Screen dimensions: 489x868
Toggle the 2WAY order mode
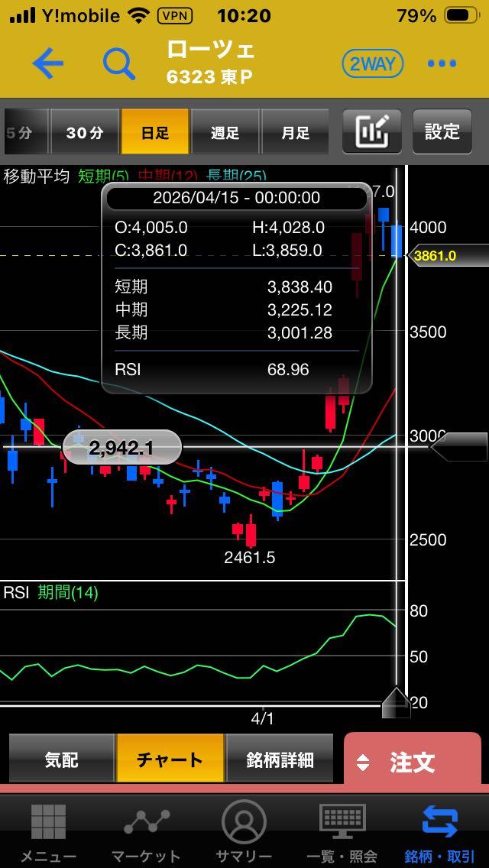[372, 64]
